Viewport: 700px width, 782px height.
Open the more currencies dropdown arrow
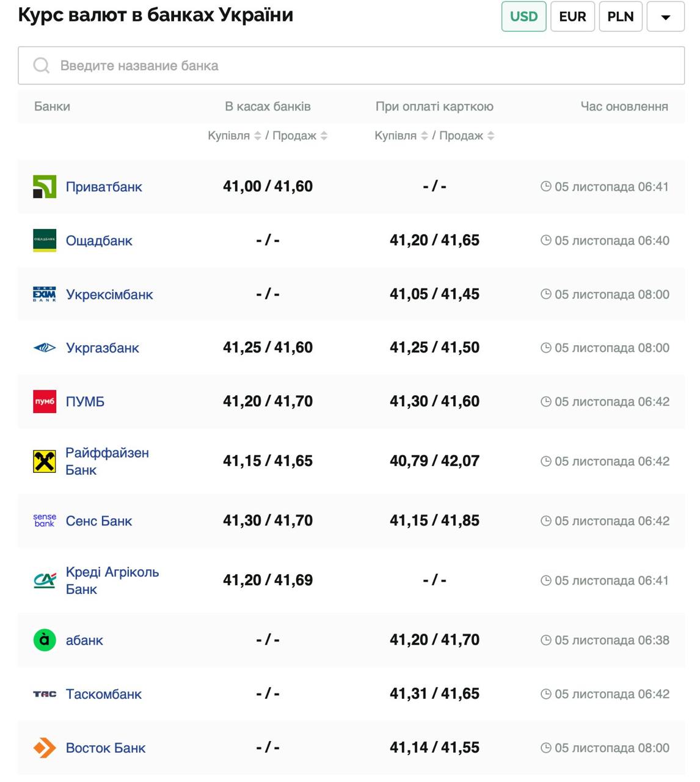pyautogui.click(x=665, y=16)
